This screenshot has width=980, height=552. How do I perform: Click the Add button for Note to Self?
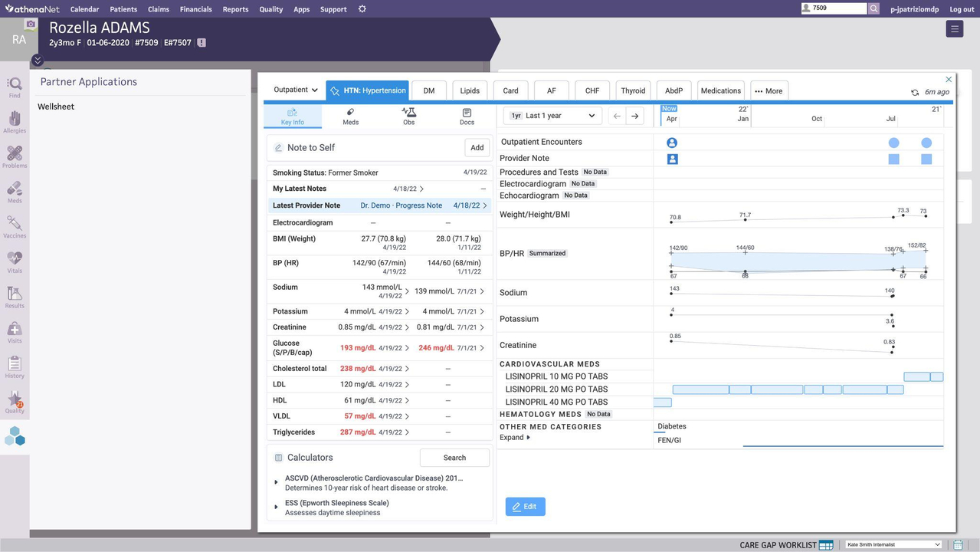(477, 148)
